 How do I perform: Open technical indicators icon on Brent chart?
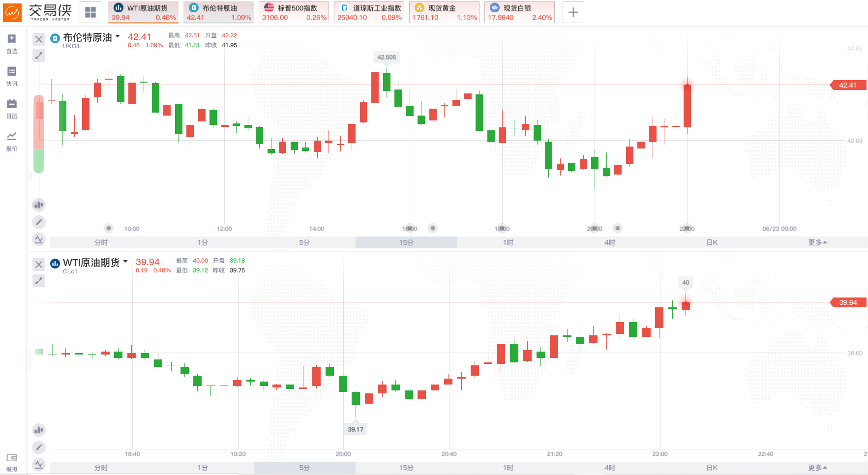(x=39, y=239)
